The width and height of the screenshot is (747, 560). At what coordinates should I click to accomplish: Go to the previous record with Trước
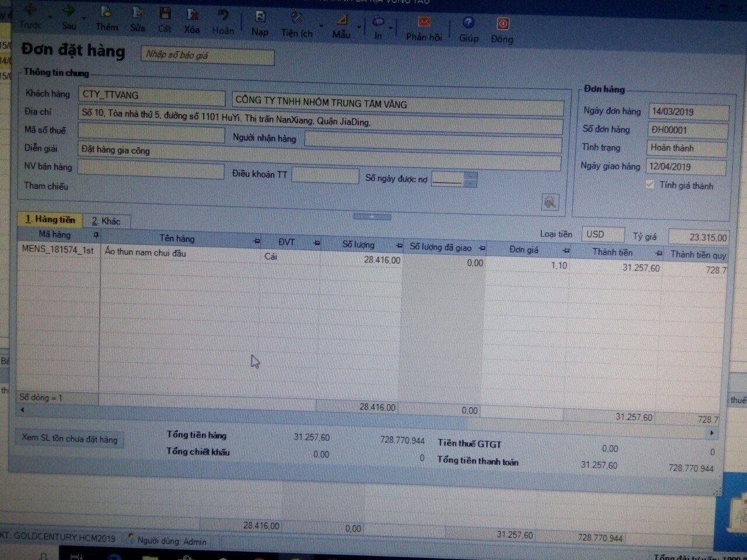(x=29, y=17)
